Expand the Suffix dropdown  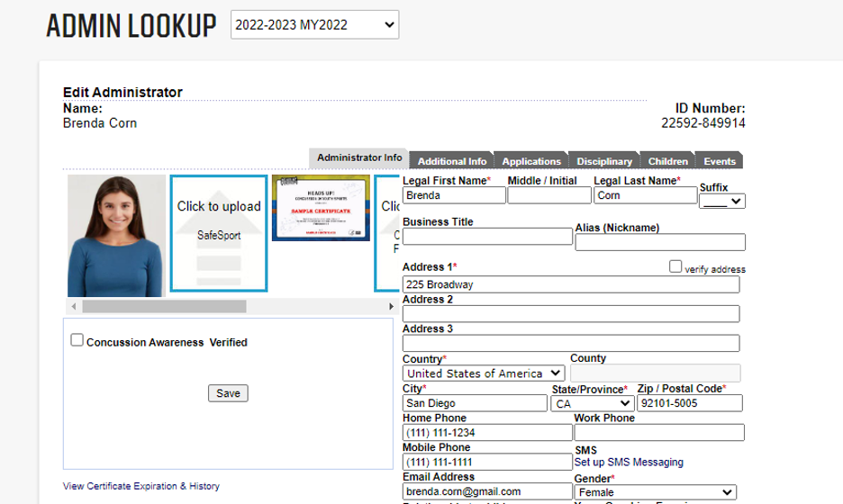pos(722,202)
